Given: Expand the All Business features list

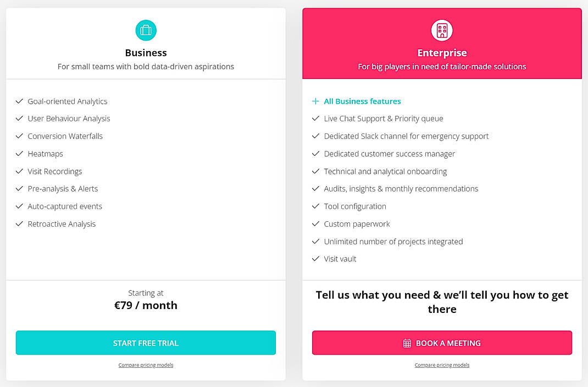Looking at the screenshot, I should [363, 101].
